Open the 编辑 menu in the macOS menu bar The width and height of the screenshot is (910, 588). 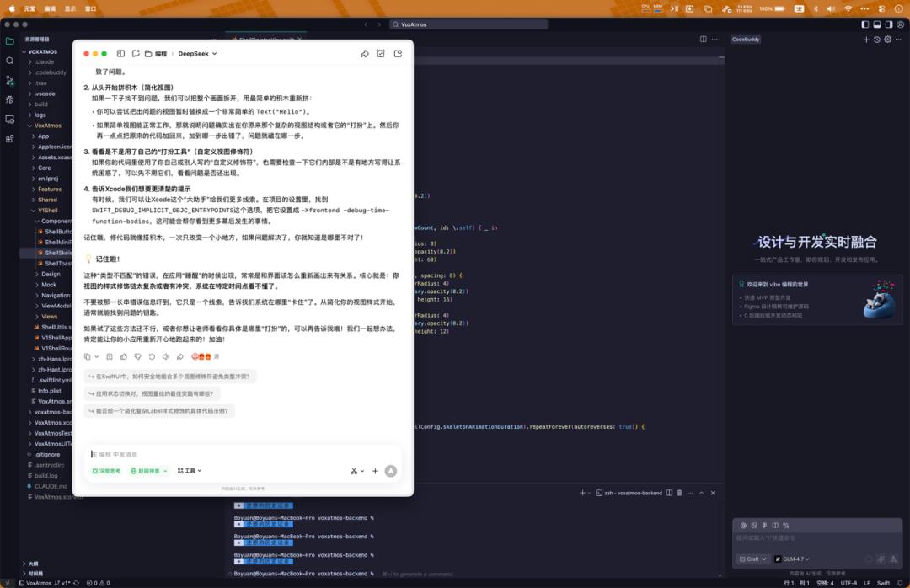50,8
